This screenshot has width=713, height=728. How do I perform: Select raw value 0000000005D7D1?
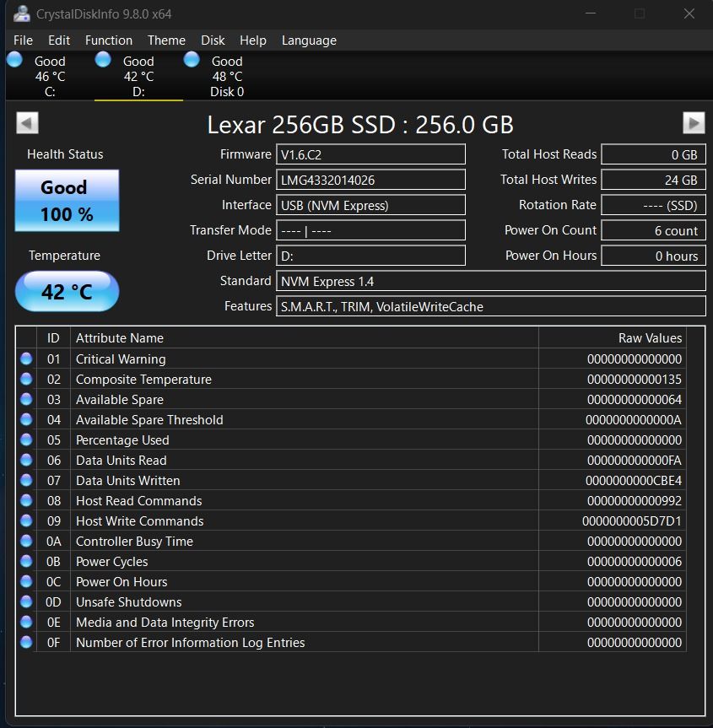pos(632,521)
